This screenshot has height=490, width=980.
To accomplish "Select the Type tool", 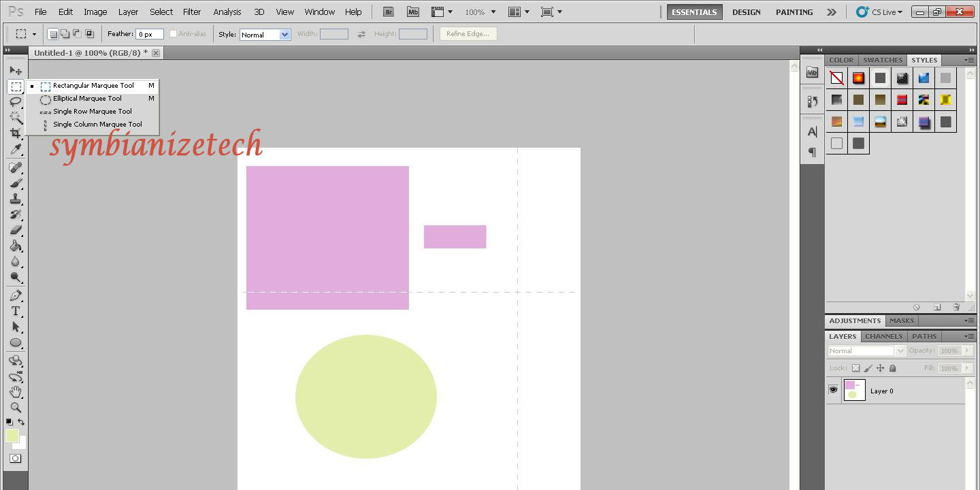I will coord(16,311).
